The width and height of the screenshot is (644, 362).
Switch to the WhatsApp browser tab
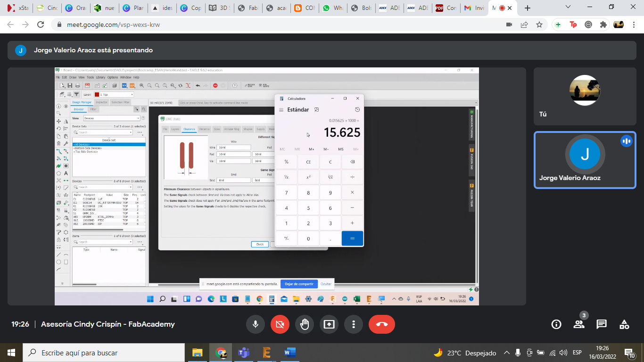point(333,8)
